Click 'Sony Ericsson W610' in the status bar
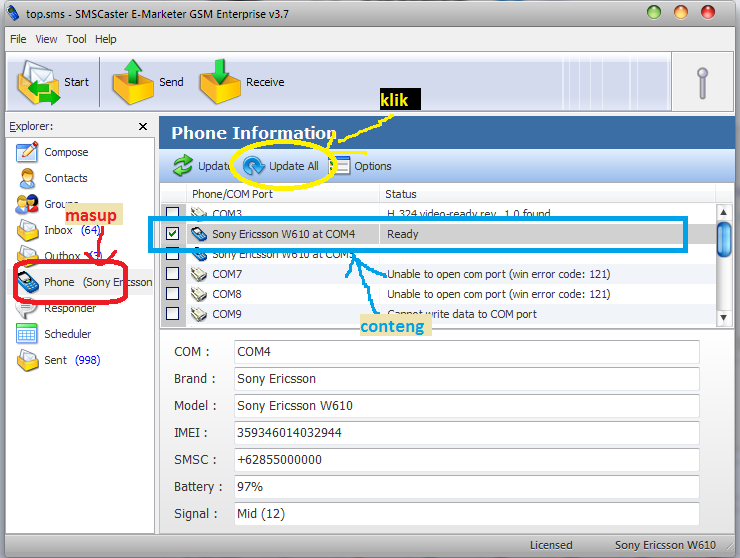This screenshot has height=558, width=740. click(665, 545)
